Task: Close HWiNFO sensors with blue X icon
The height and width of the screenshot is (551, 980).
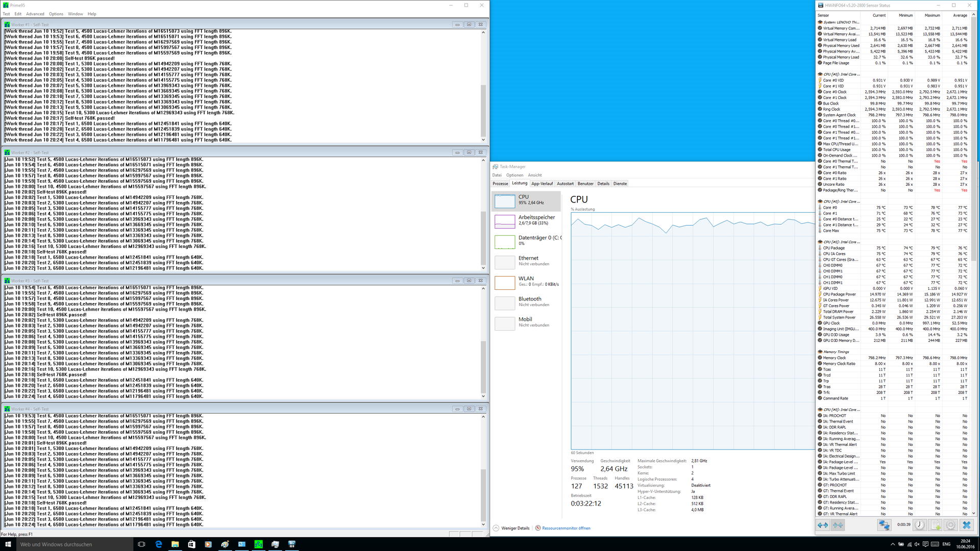Action: (967, 525)
